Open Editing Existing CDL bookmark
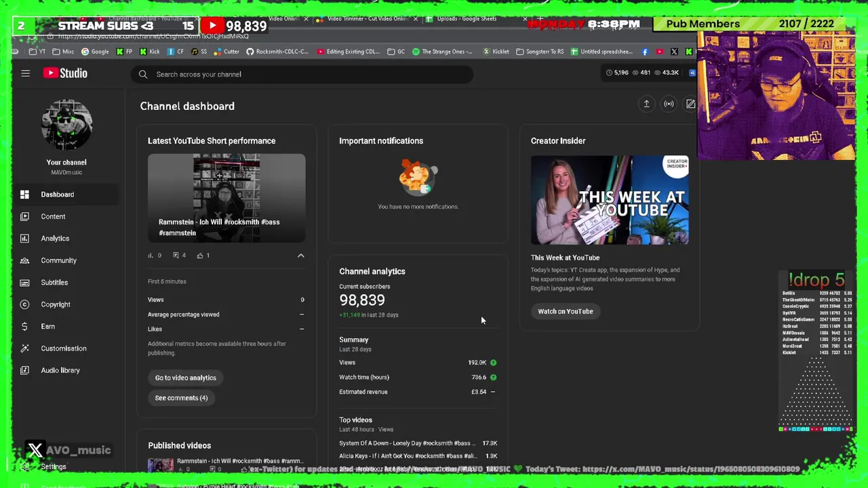Image resolution: width=868 pixels, height=488 pixels. coord(348,52)
